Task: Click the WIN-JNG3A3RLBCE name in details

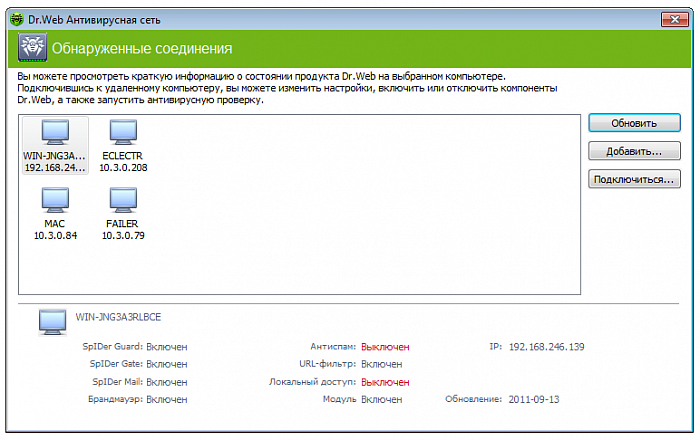Action: coord(118,317)
